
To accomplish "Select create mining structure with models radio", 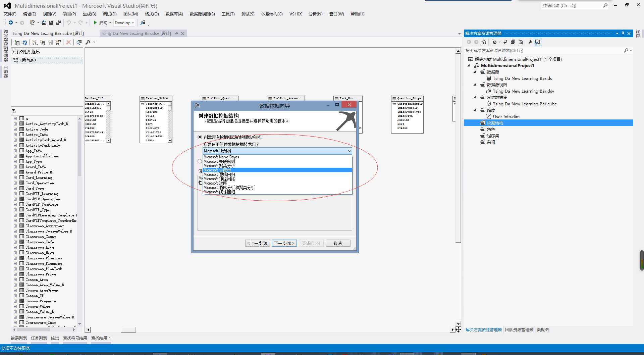I will click(200, 137).
